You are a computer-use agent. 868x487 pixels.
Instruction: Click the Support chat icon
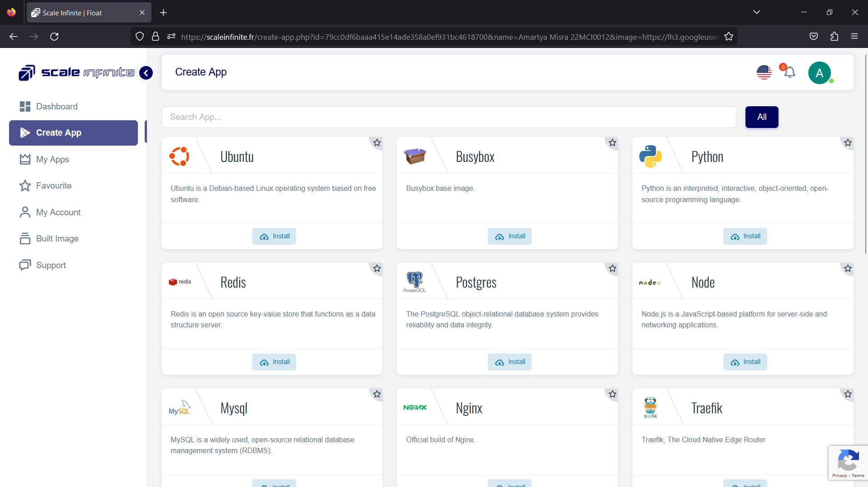coord(25,265)
